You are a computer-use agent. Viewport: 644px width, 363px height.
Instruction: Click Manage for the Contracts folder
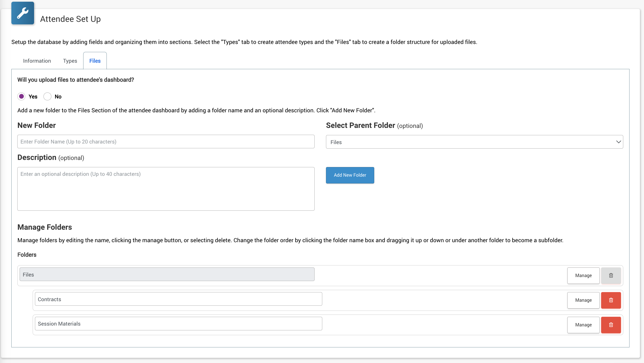coord(583,300)
